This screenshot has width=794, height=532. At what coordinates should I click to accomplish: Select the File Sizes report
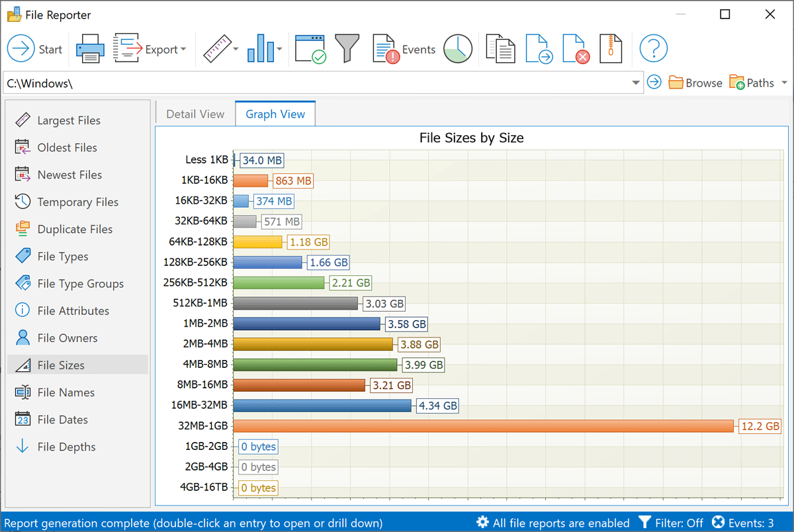(77, 365)
